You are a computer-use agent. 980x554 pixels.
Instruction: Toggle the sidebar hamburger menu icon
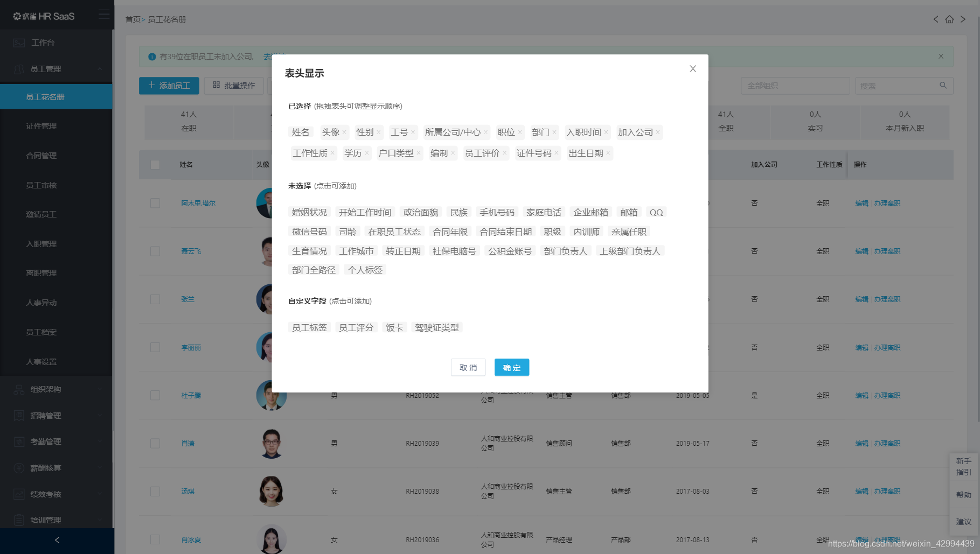tap(104, 15)
